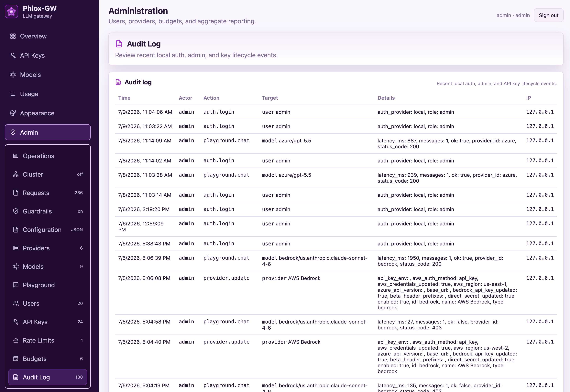
Task: Click the '7/6/2026, 3:19:20 PM' timestamp
Action: (144, 209)
